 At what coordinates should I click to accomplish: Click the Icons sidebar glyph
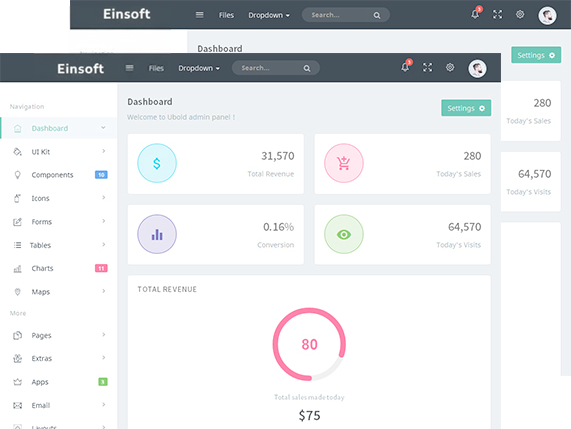17,198
